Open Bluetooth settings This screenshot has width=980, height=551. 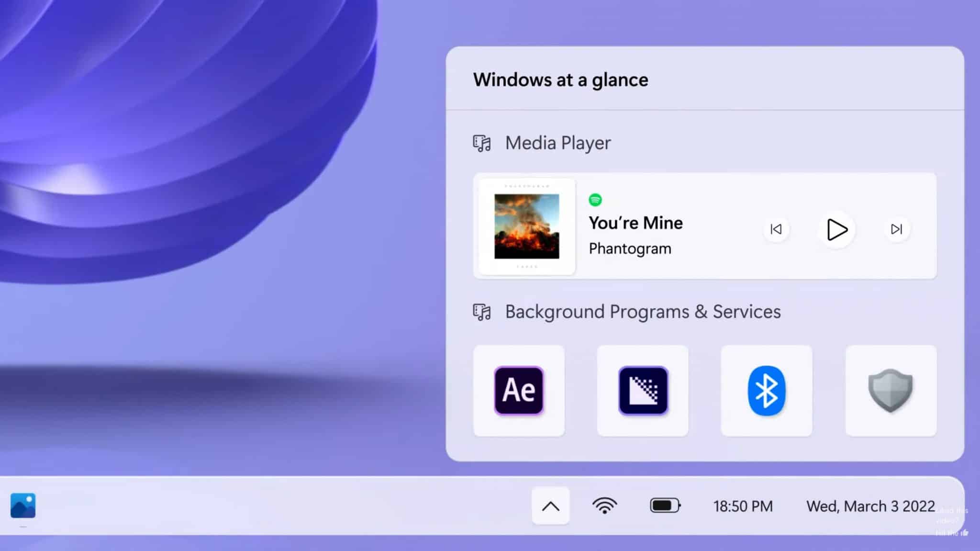point(766,390)
